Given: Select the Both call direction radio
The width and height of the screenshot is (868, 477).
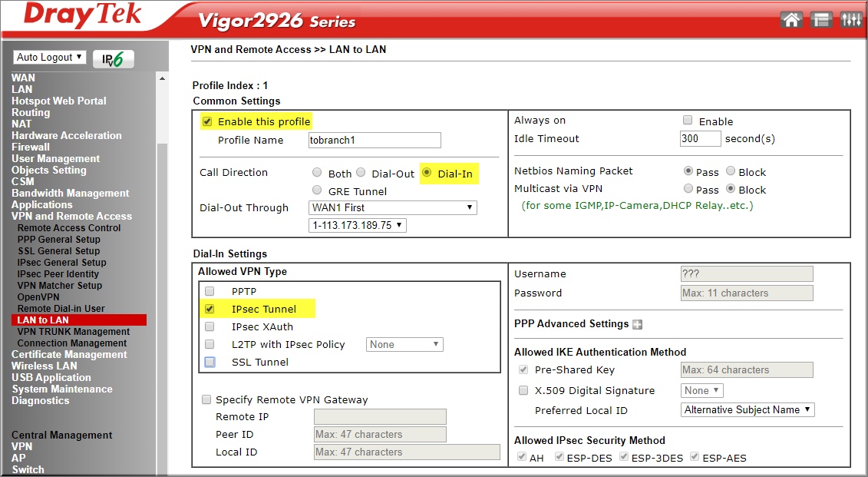Looking at the screenshot, I should click(x=317, y=173).
